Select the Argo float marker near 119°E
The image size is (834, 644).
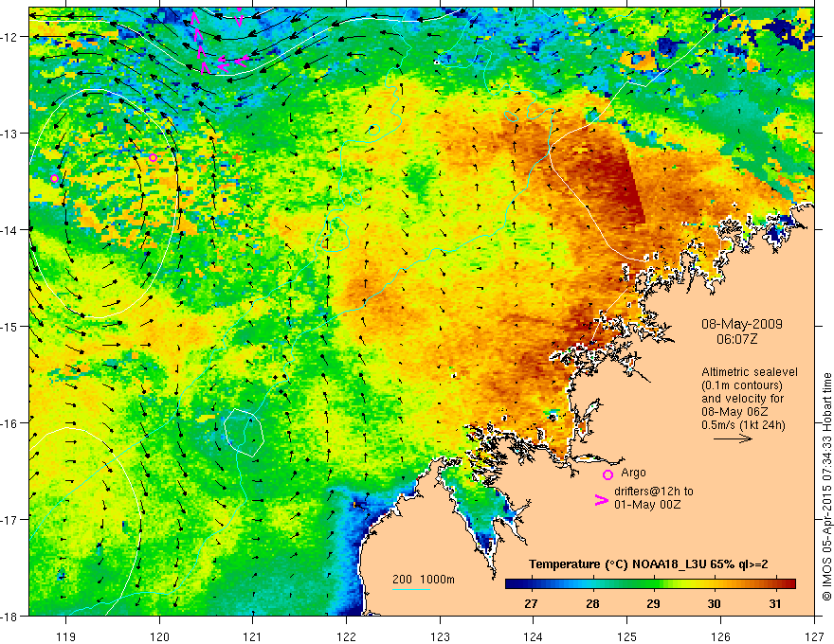54,179
